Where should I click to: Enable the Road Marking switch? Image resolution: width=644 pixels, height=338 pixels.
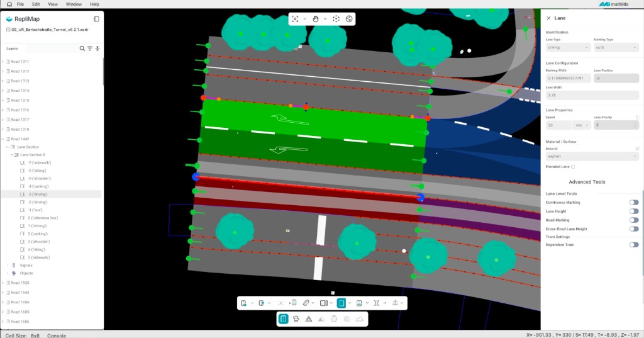[x=634, y=220]
